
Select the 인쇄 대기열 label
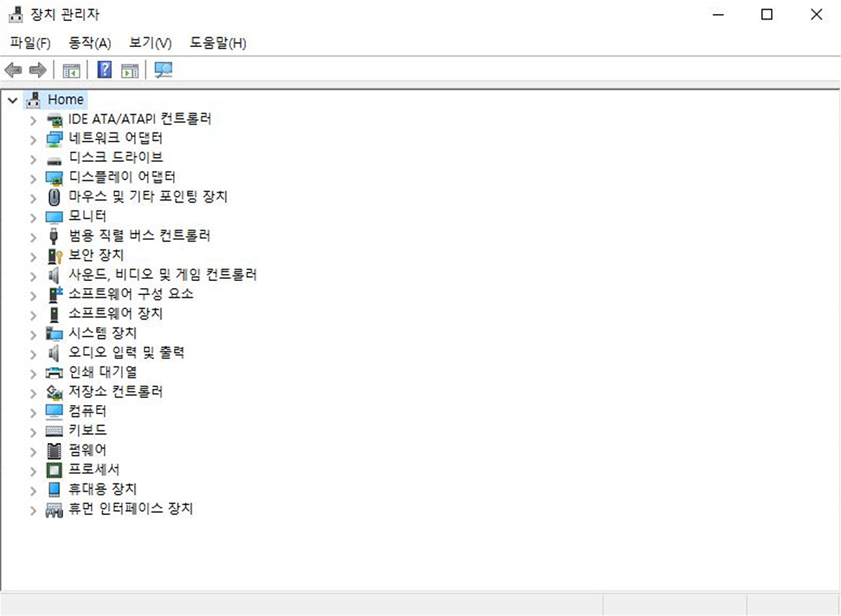102,372
